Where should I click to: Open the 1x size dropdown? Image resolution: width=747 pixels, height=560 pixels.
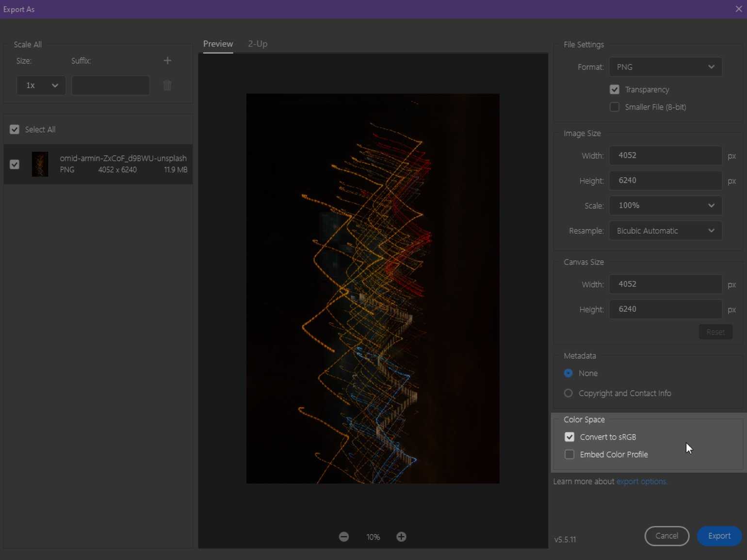click(41, 86)
